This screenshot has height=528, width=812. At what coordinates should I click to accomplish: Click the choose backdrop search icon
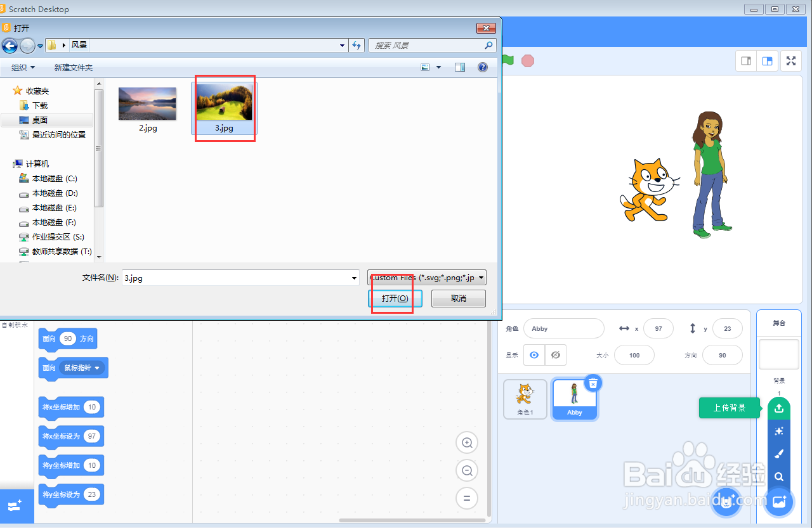(x=779, y=477)
